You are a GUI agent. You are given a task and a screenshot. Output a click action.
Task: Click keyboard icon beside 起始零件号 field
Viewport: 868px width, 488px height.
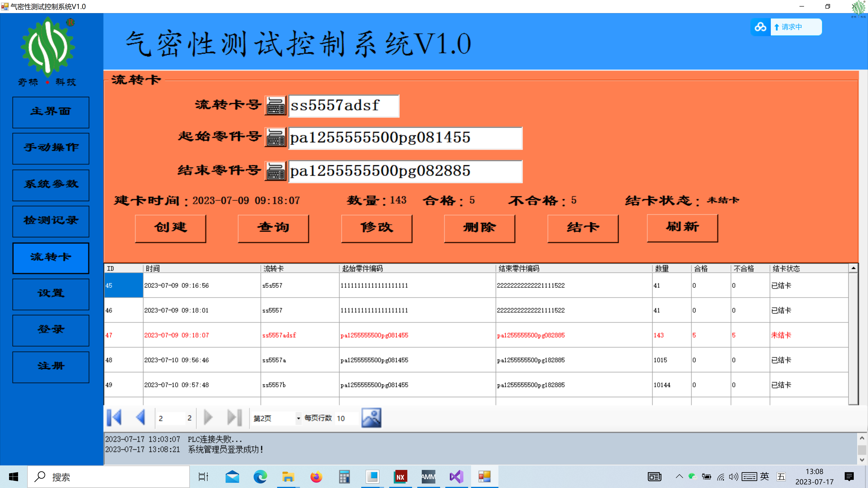coord(275,138)
